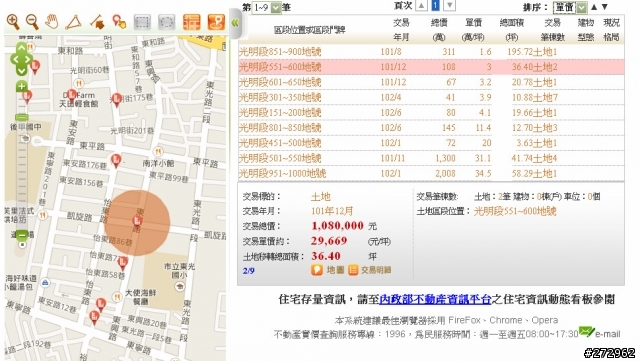Viewport: 640px width, 361px height.
Task: Click the red marker inside the orange circle
Action: (x=138, y=221)
